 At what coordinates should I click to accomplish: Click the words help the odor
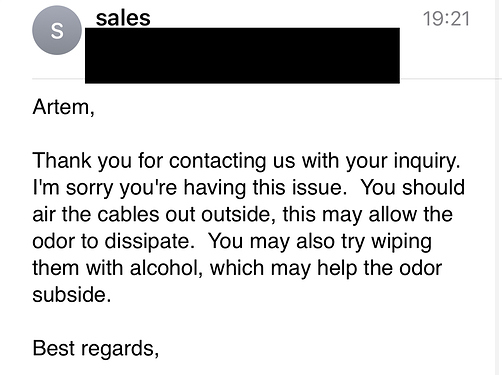[x=379, y=269]
